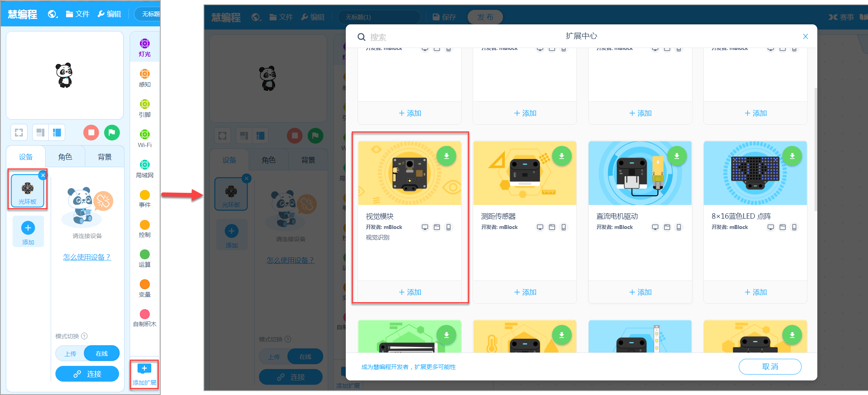This screenshot has height=395, width=868.
Task: Click 添加 device button under 光环板, left panel
Action: coord(28,231)
